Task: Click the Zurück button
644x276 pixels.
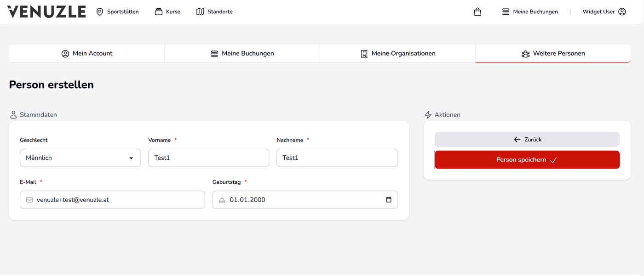Action: click(527, 140)
